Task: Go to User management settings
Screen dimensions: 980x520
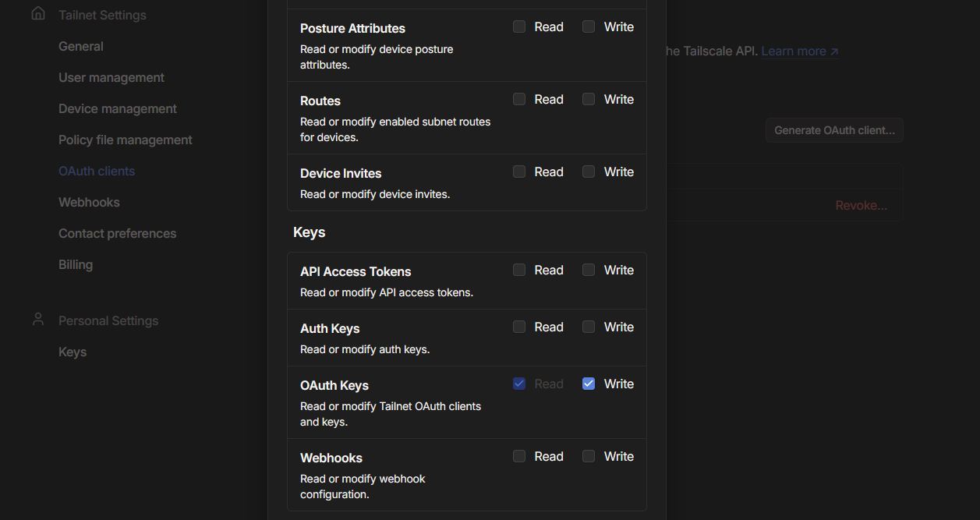Action: (x=111, y=77)
